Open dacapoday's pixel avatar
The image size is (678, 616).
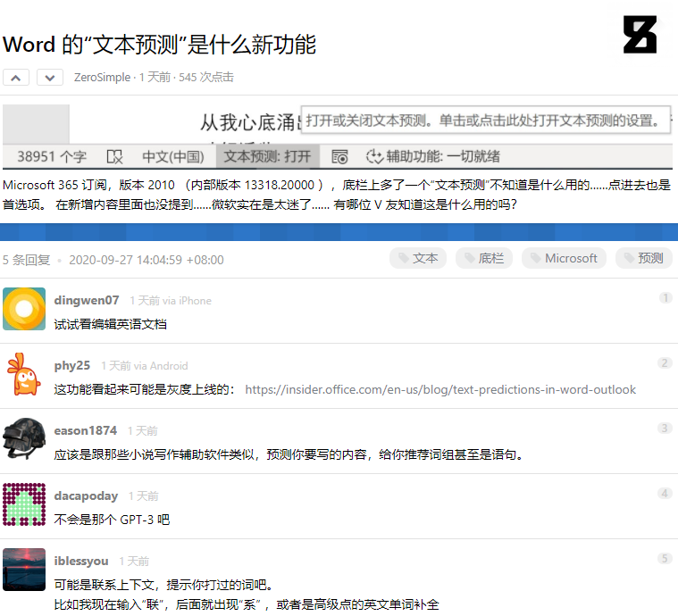(24, 504)
